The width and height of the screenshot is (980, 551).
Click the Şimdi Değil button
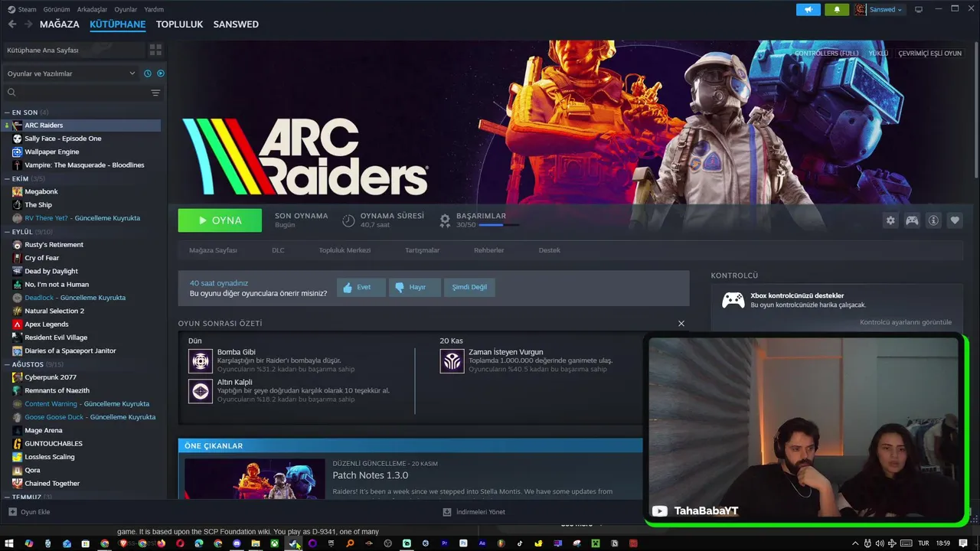[x=469, y=288]
